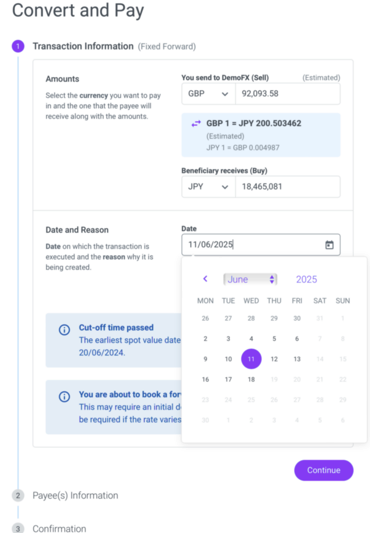Screen dimensions: 370x533
Task: Click the step 3 Confirmation circle
Action: pos(18,528)
